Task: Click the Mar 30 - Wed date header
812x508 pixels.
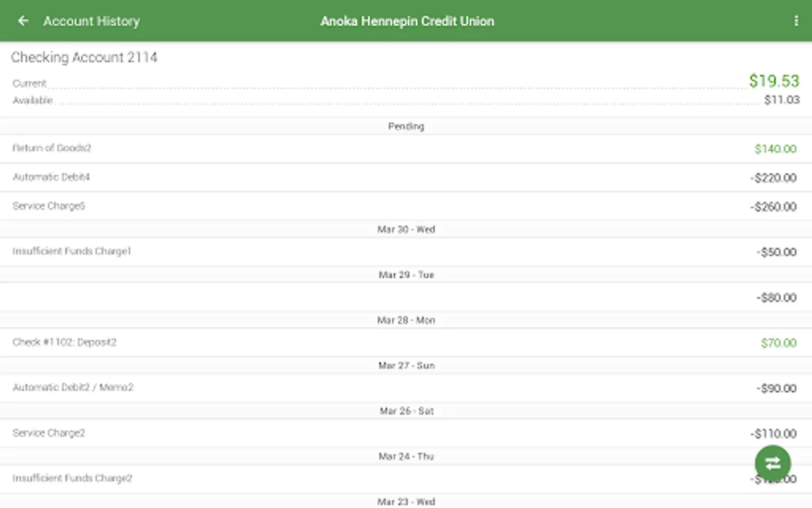Action: [x=406, y=229]
